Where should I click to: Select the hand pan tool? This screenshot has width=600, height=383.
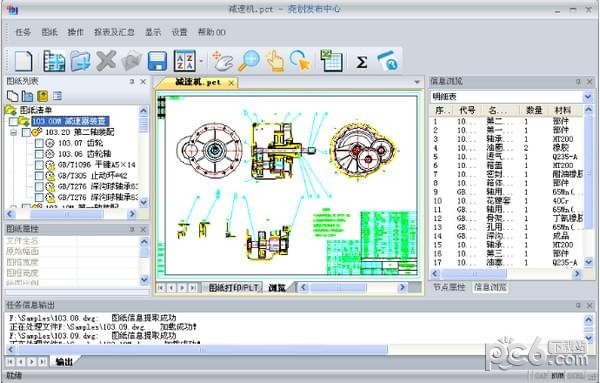click(x=223, y=61)
